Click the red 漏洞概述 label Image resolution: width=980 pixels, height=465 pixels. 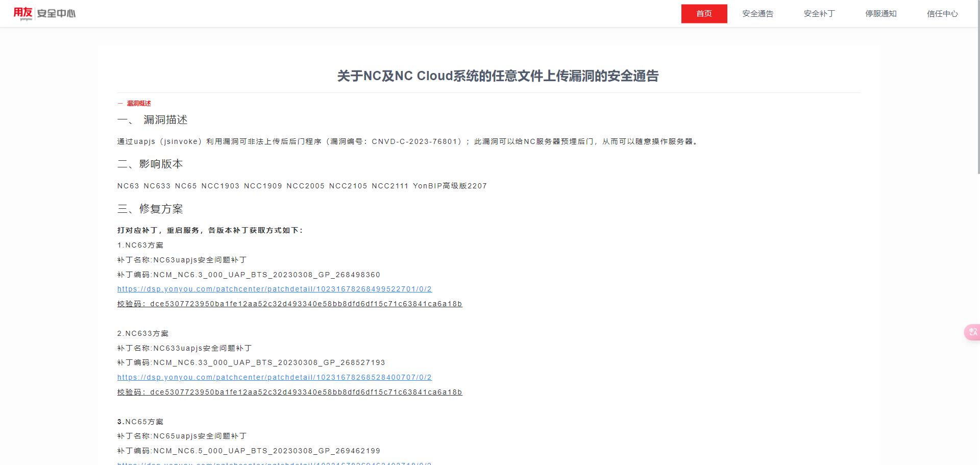tap(138, 104)
